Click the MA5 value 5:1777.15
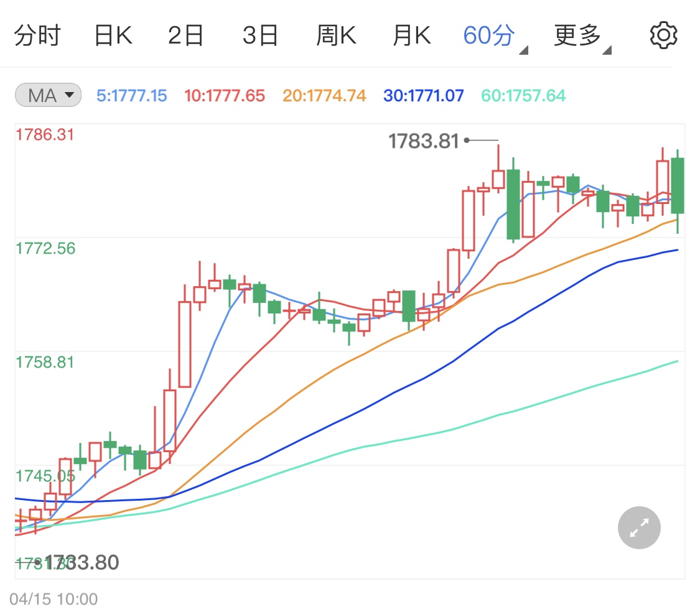Viewport: 700px width, 612px height. [132, 96]
